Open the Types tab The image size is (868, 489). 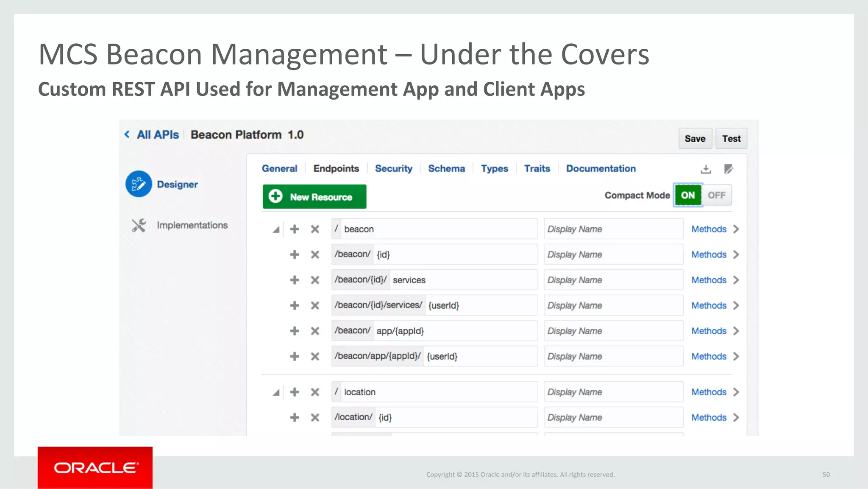click(495, 168)
